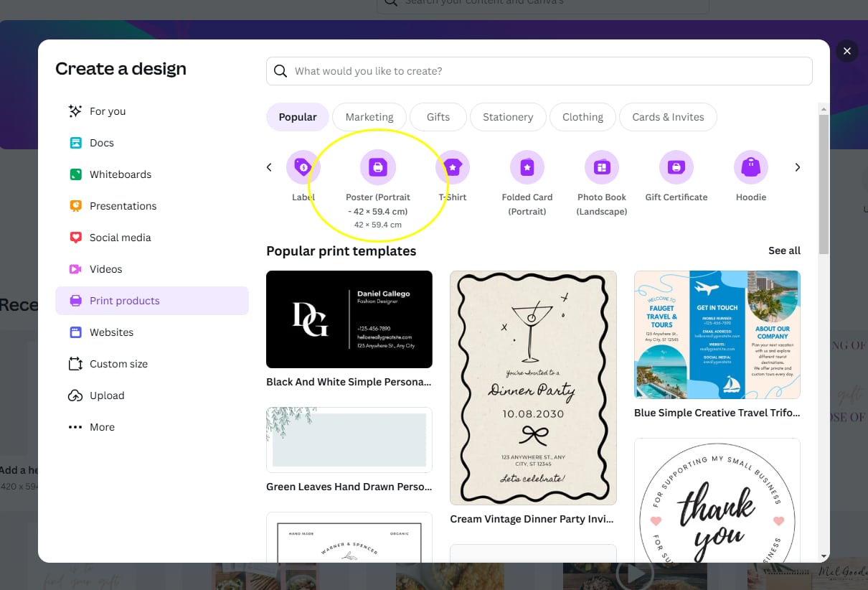The image size is (868, 590).
Task: Open the Cream Vintage Dinner Party invitation template
Action: coord(533,388)
